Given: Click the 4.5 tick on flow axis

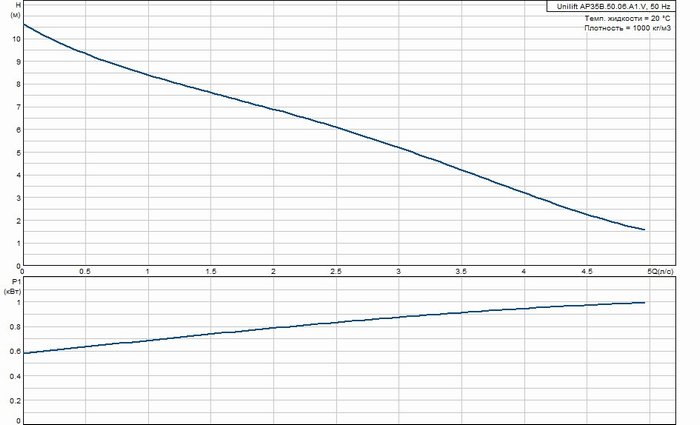Looking at the screenshot, I should pos(587,271).
